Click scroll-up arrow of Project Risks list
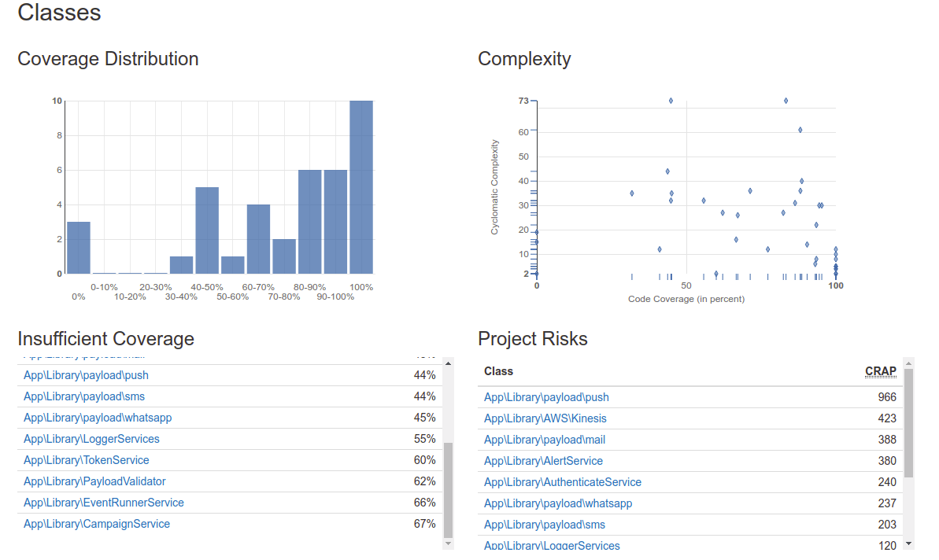The width and height of the screenshot is (939, 560). [908, 363]
